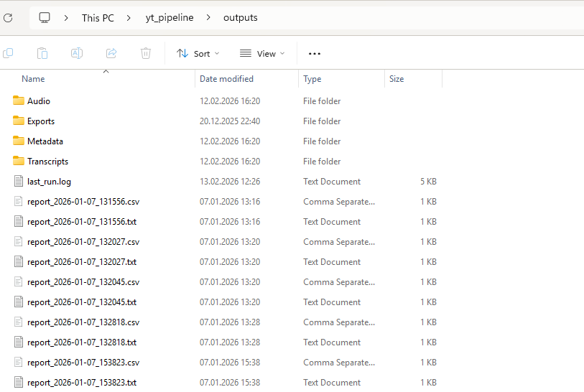Expand the chevron after yt_pipeline breadcrumb
This screenshot has height=392, width=584.
click(x=208, y=17)
